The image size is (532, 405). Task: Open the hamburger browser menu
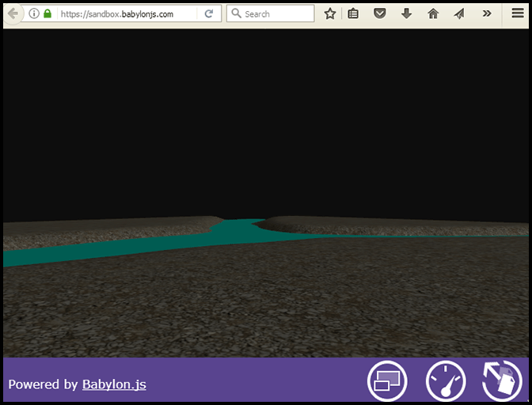(x=518, y=13)
